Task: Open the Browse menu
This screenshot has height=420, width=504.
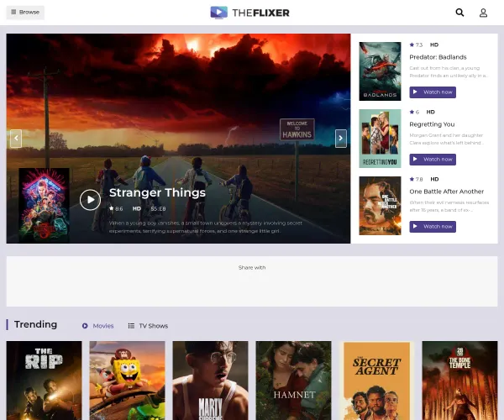Action: coord(25,13)
